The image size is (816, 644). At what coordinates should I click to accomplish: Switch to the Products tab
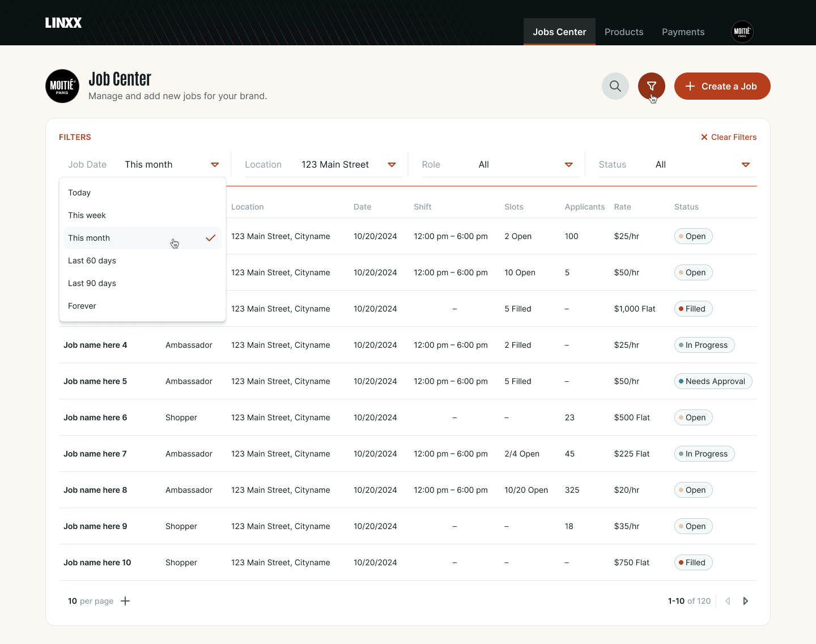pos(623,32)
